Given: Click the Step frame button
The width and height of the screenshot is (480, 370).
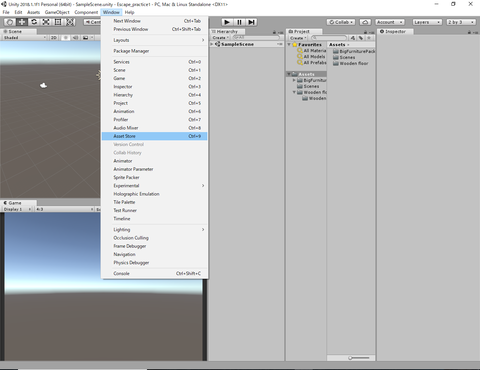Looking at the screenshot, I should pyautogui.click(x=251, y=22).
